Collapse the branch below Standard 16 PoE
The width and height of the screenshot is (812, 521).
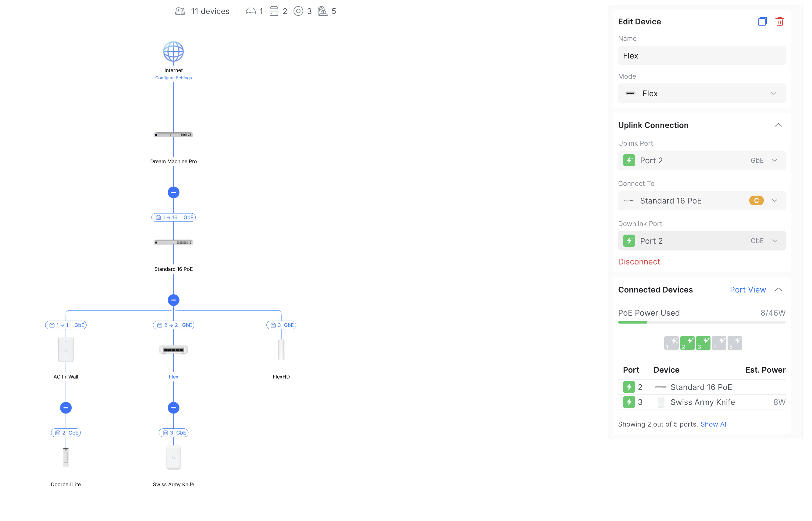point(173,300)
